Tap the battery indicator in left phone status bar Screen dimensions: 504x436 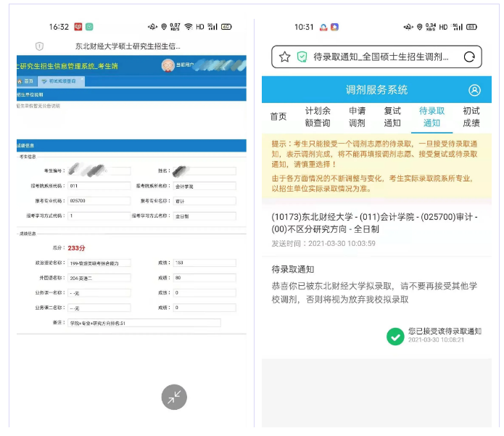click(x=226, y=27)
